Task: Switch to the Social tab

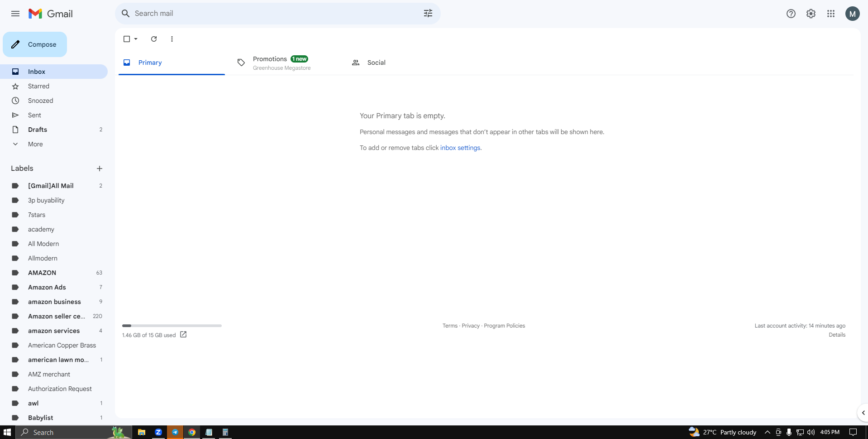Action: (x=401, y=63)
